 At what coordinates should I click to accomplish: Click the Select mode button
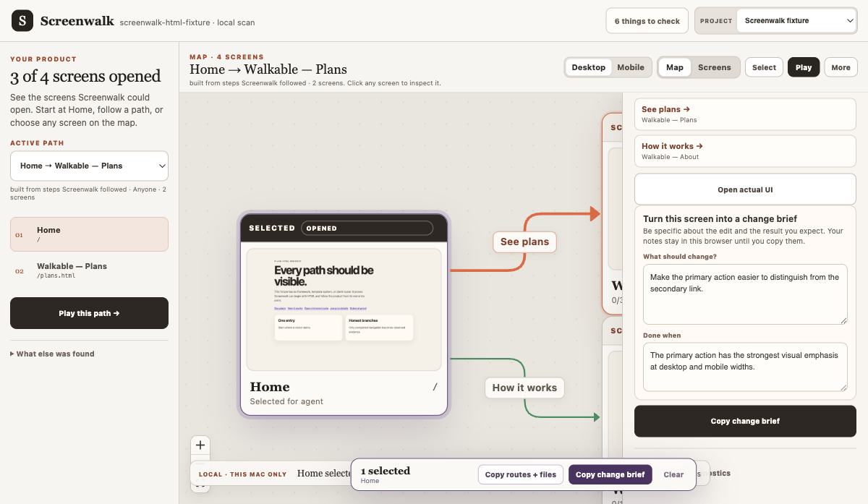click(764, 67)
